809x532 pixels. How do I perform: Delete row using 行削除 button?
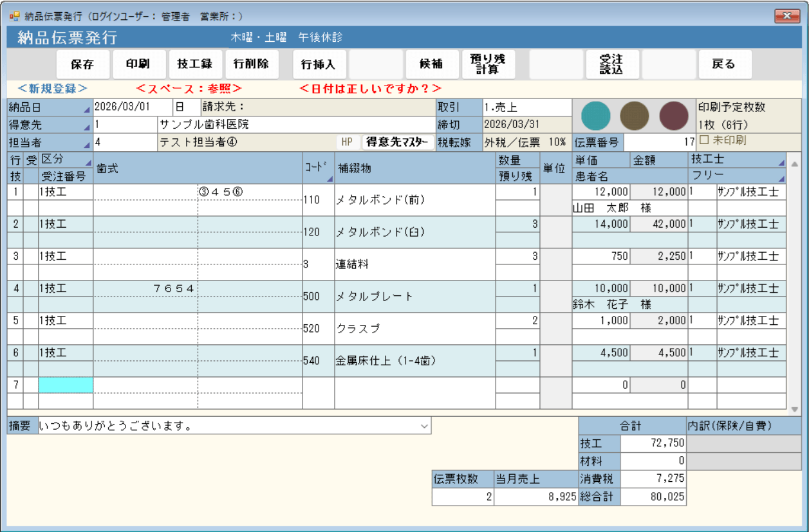click(x=252, y=64)
